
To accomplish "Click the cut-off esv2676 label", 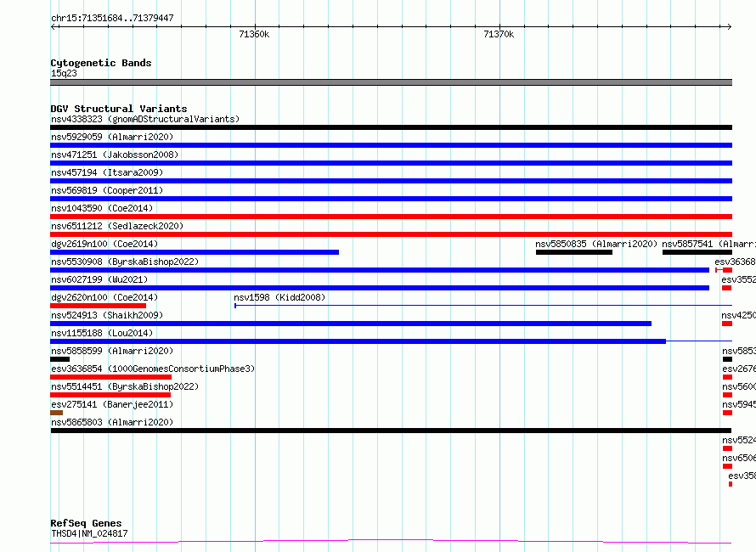I will tap(739, 369).
